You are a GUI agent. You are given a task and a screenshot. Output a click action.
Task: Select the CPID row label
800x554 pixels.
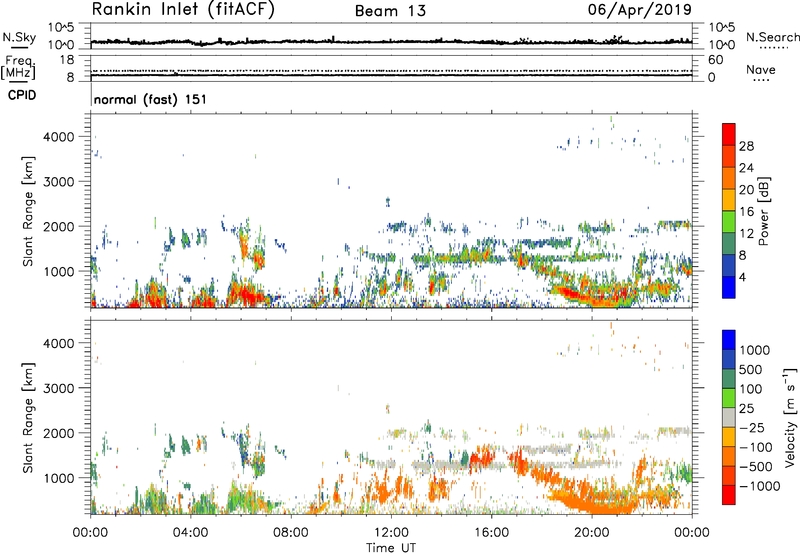(x=22, y=95)
